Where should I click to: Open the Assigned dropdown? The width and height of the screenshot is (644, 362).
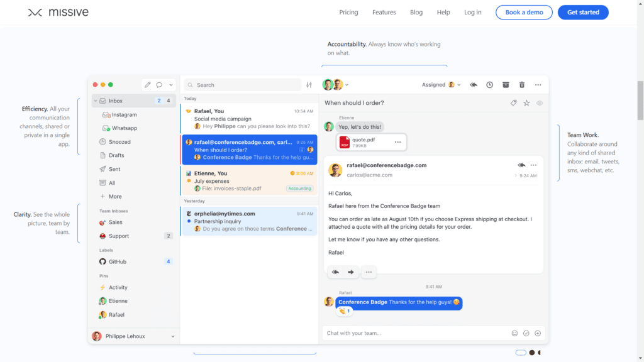coord(441,85)
